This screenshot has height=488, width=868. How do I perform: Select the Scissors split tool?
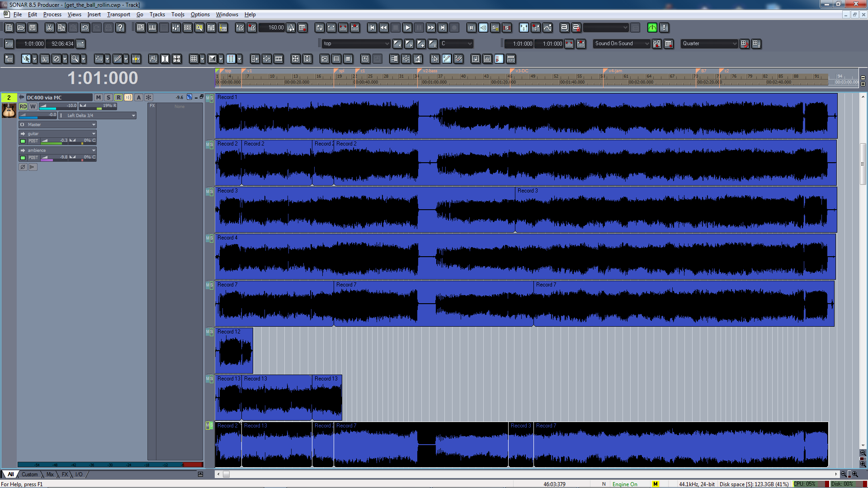(x=44, y=59)
